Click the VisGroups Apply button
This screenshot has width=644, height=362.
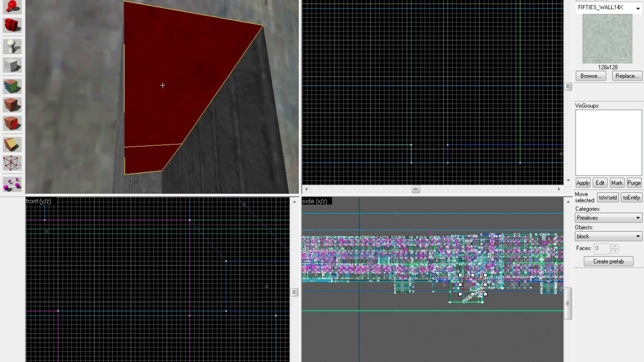click(583, 183)
